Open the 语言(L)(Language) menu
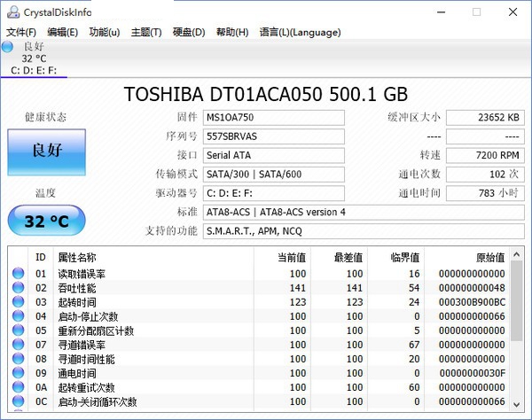The height and width of the screenshot is (420, 532). pos(300,32)
